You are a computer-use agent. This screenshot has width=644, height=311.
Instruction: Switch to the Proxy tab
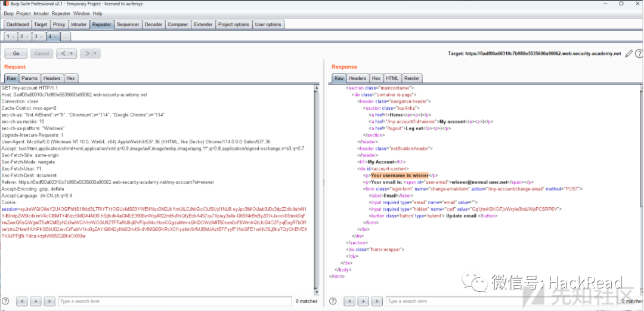click(59, 24)
